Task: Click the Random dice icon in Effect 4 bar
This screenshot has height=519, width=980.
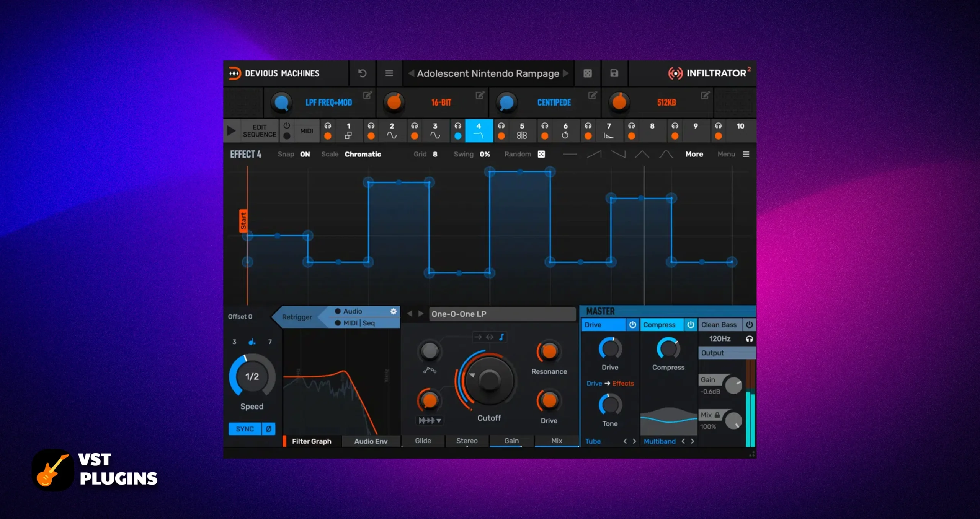Action: tap(541, 154)
